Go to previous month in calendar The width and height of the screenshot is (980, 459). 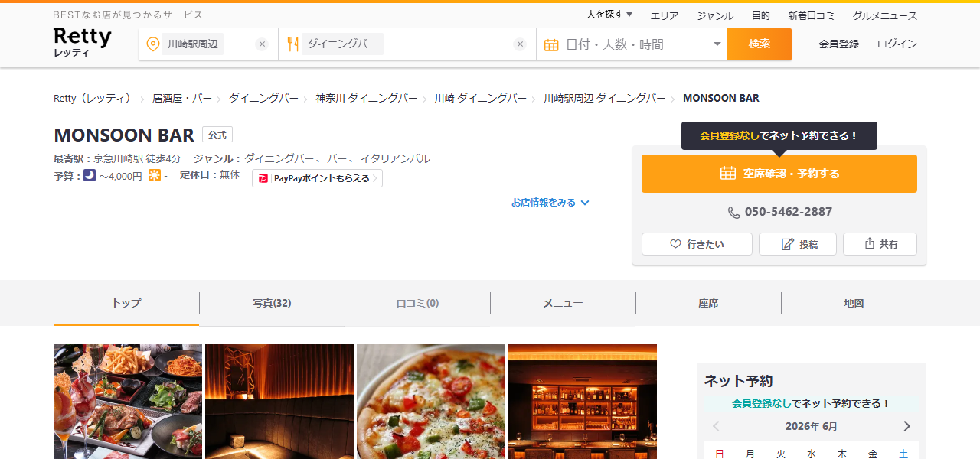coord(717,426)
